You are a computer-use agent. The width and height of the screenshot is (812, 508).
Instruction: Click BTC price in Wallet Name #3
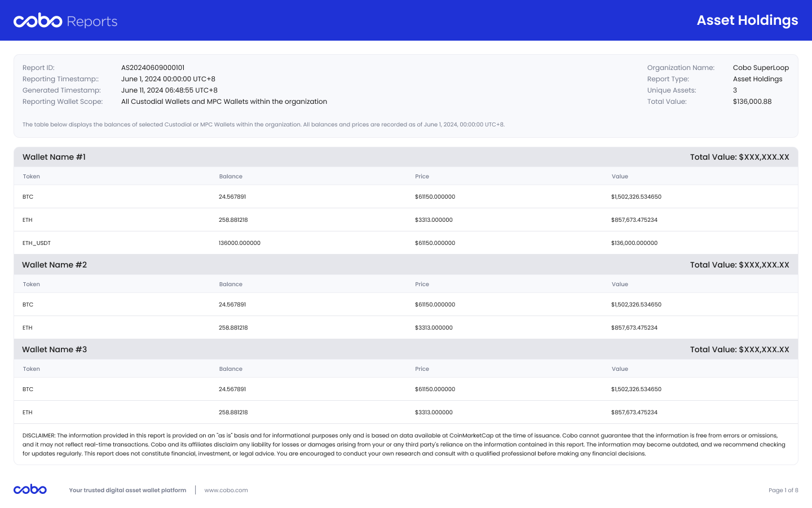click(x=435, y=389)
